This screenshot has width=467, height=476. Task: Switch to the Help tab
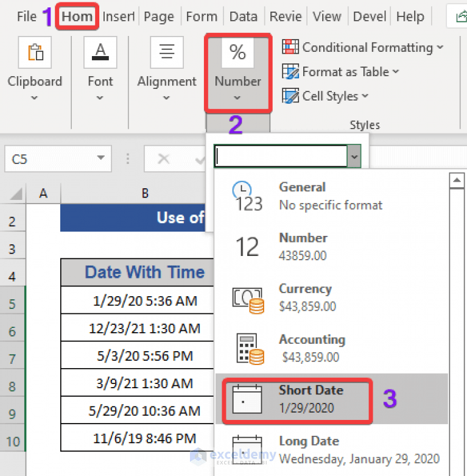[x=410, y=16]
